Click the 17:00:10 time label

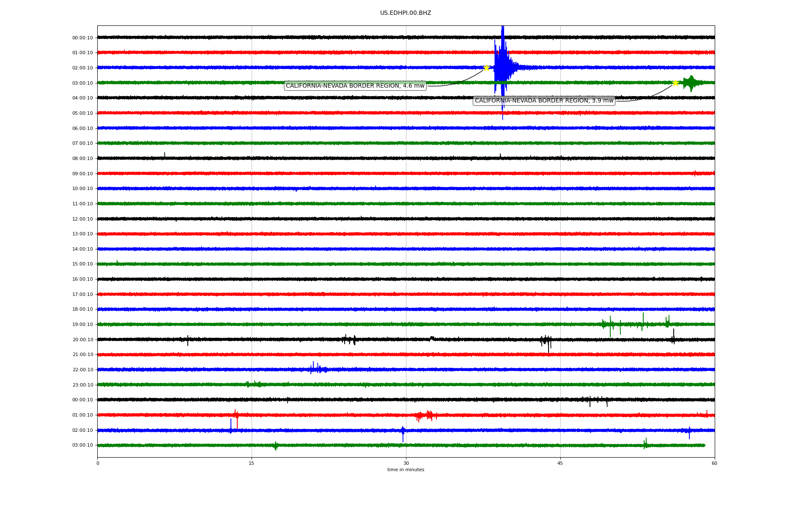tap(82, 295)
